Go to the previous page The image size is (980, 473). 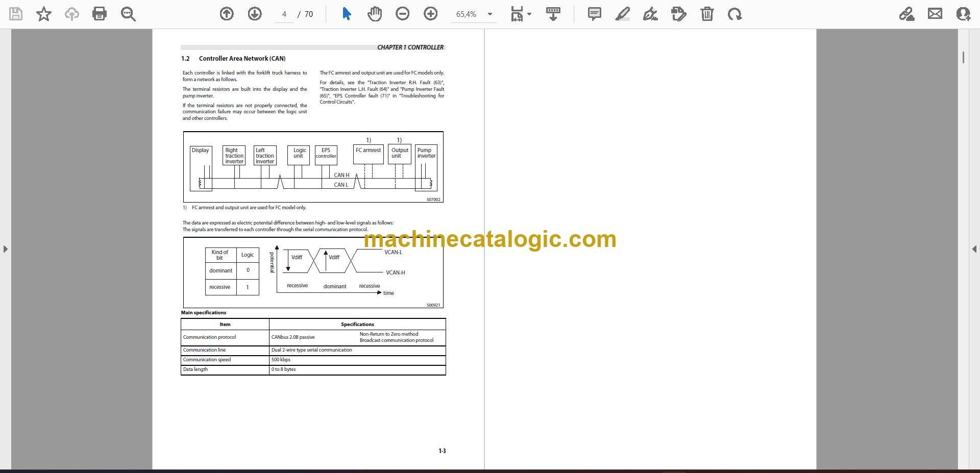pyautogui.click(x=227, y=14)
